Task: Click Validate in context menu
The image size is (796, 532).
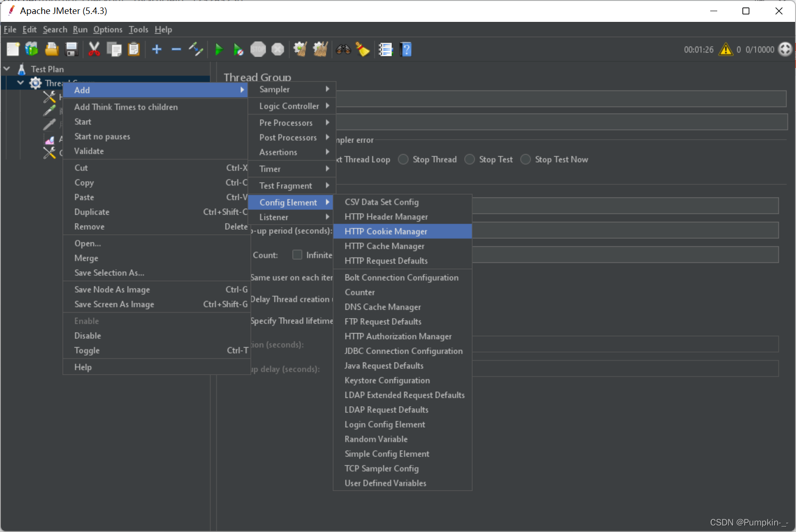Action: pyautogui.click(x=156, y=151)
